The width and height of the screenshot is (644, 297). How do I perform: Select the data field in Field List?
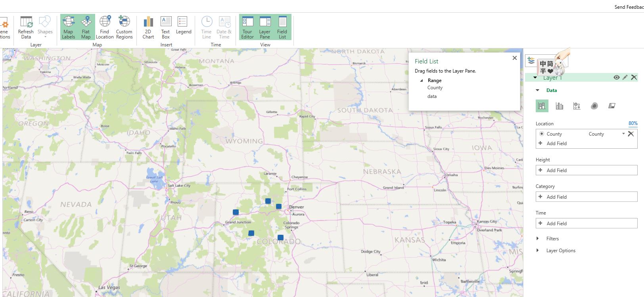[432, 96]
